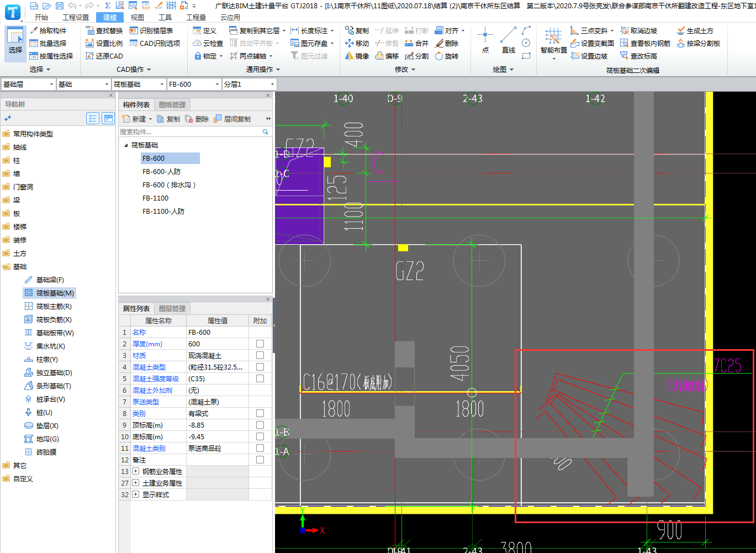The image size is (756, 553).
Task: Click 镜像 mirror tool
Action: pyautogui.click(x=357, y=56)
